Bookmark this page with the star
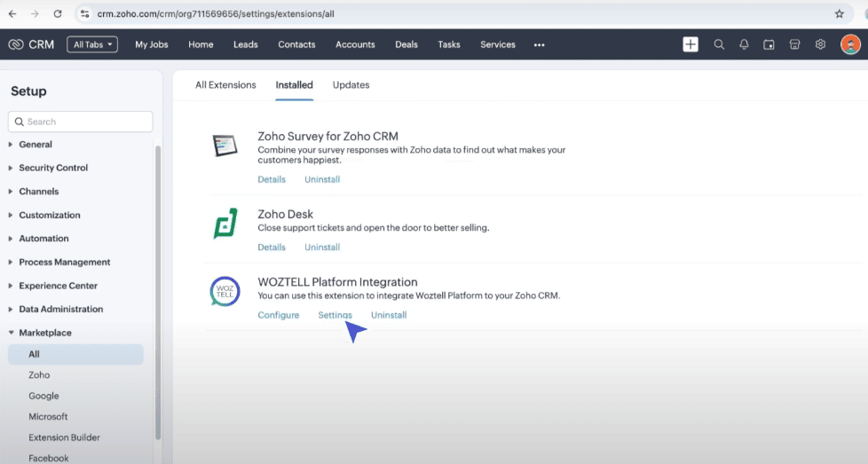This screenshot has height=464, width=868. point(840,14)
